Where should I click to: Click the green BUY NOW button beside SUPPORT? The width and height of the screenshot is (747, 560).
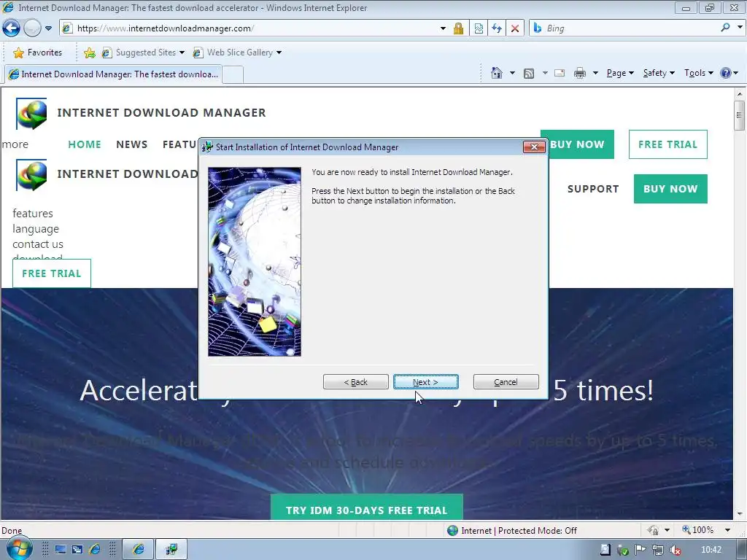click(670, 189)
